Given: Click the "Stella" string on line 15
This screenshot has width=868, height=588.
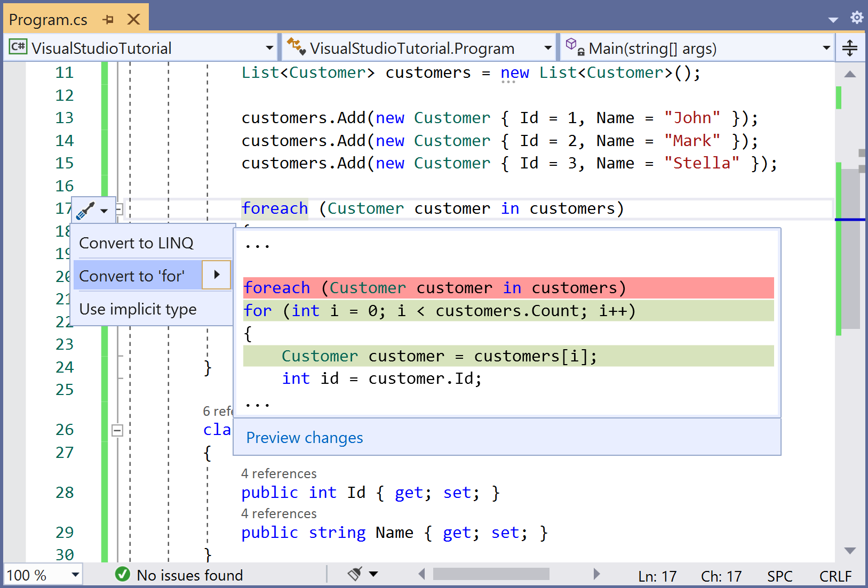Looking at the screenshot, I should 702,163.
